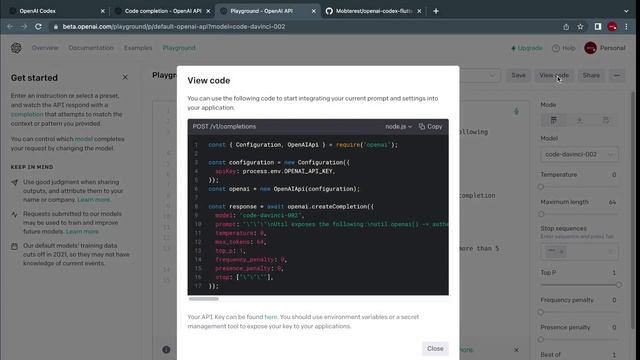640x360 pixels.
Task: Click the share page icon
Action: tap(566, 27)
